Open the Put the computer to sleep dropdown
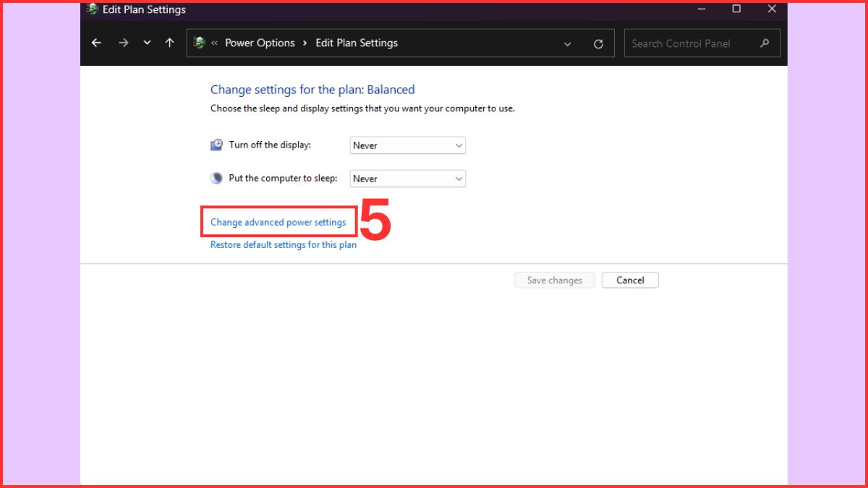Viewport: 868px width, 488px height. [x=407, y=179]
